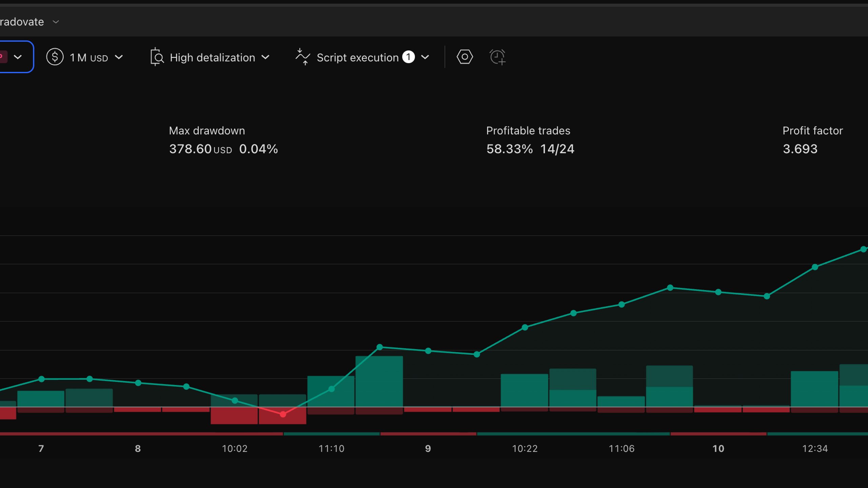Click the High detalization magnifier candle icon
The image size is (868, 488).
coord(157,57)
